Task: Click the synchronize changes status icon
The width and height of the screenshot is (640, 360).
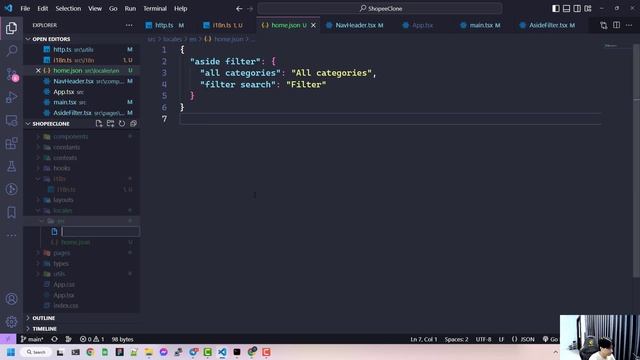Action: coord(54,339)
